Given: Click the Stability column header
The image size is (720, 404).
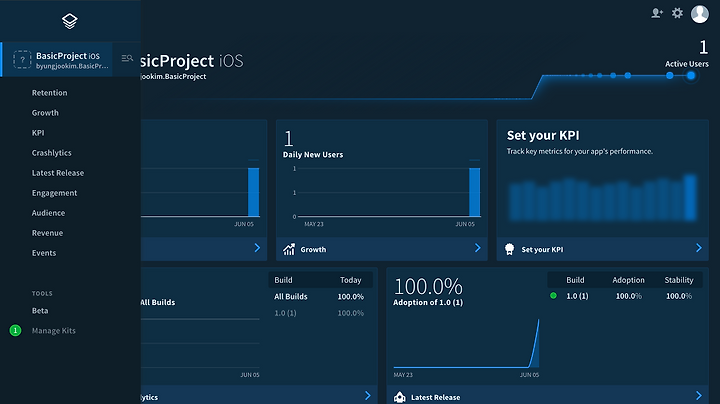Looking at the screenshot, I should coord(679,280).
